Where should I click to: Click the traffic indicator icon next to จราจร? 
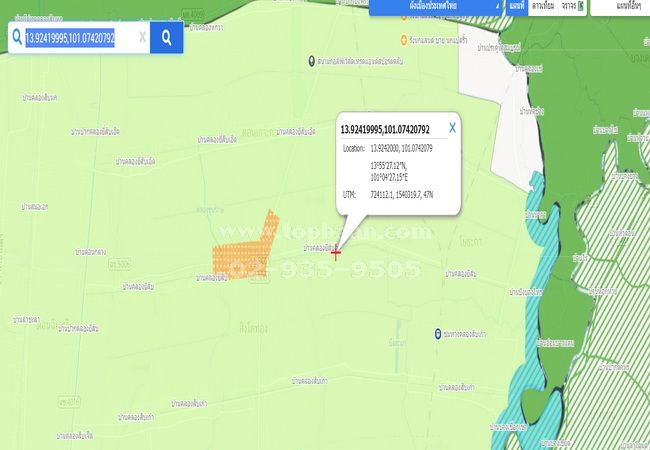582,6
